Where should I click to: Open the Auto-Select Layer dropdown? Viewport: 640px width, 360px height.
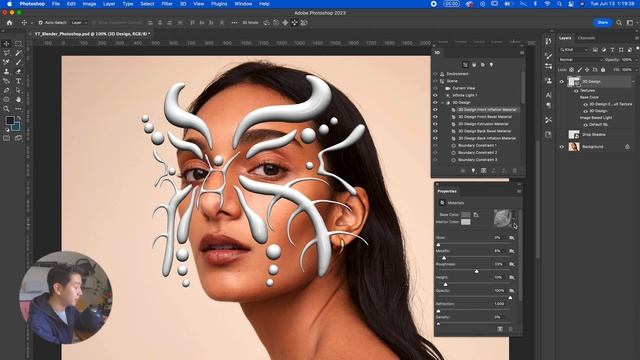pyautogui.click(x=79, y=23)
